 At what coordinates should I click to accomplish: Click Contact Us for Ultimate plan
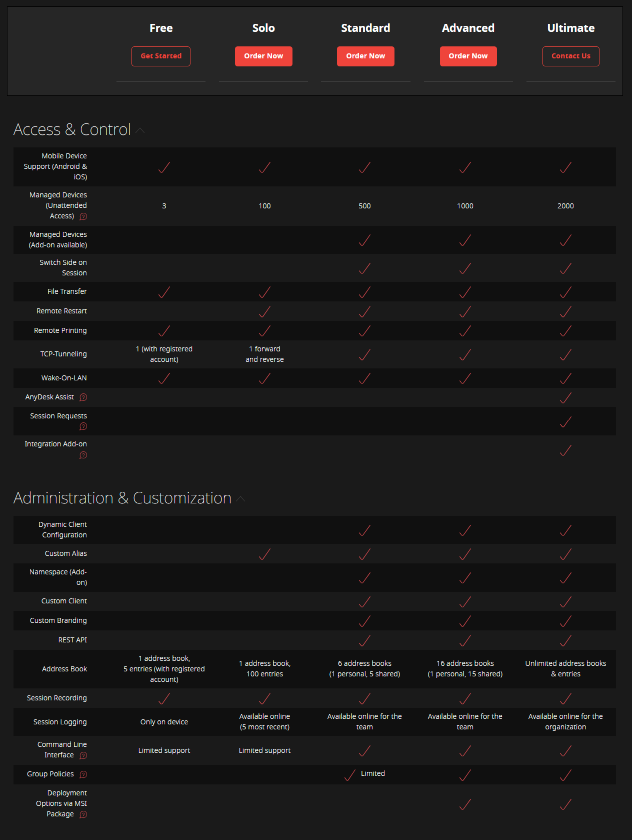(x=571, y=56)
